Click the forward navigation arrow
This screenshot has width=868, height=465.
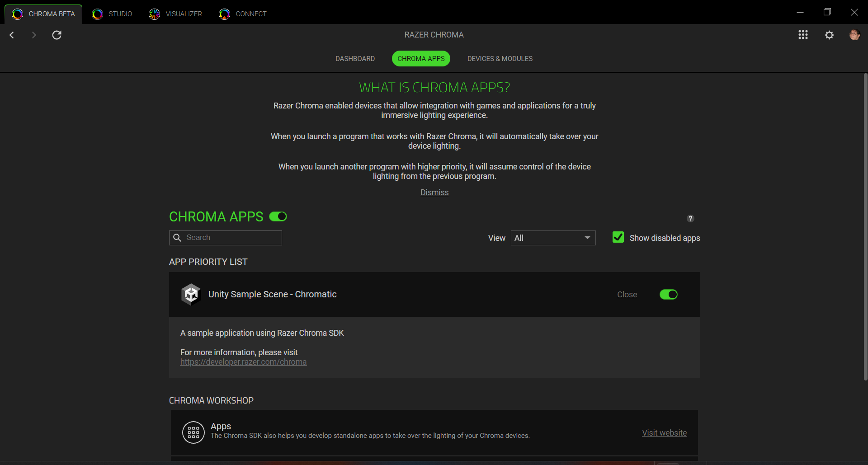click(34, 35)
